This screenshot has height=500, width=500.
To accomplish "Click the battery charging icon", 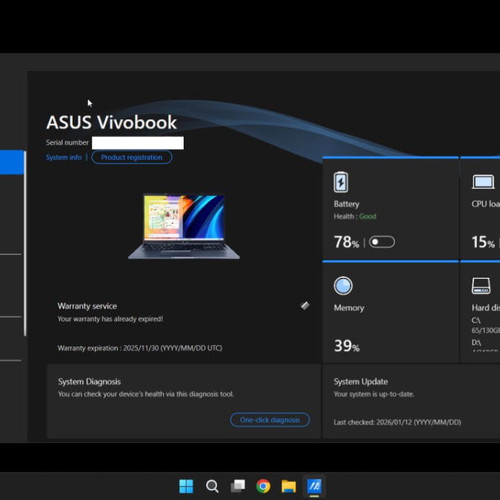I will [x=341, y=182].
